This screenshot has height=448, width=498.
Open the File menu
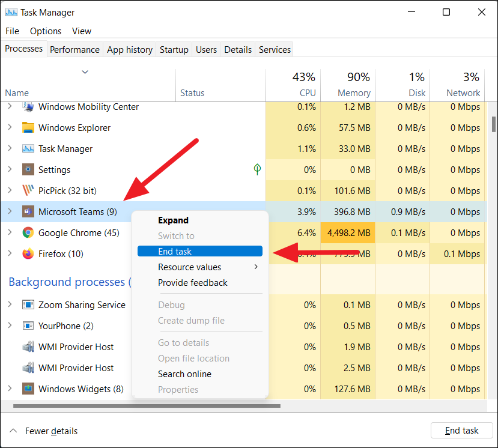pos(13,31)
